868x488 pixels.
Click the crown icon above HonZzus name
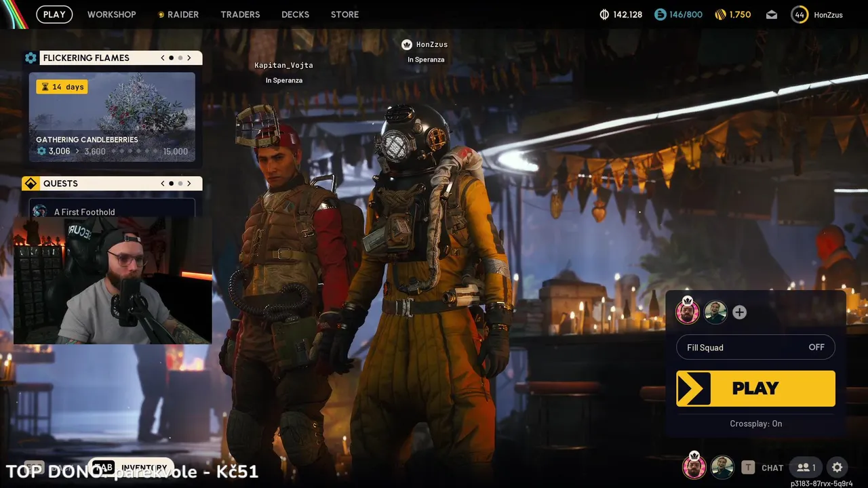tap(407, 44)
